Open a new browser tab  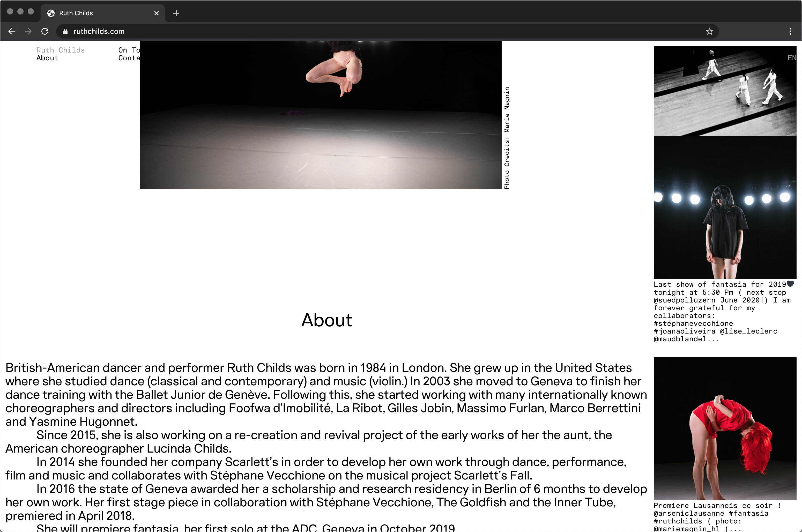[x=176, y=13]
